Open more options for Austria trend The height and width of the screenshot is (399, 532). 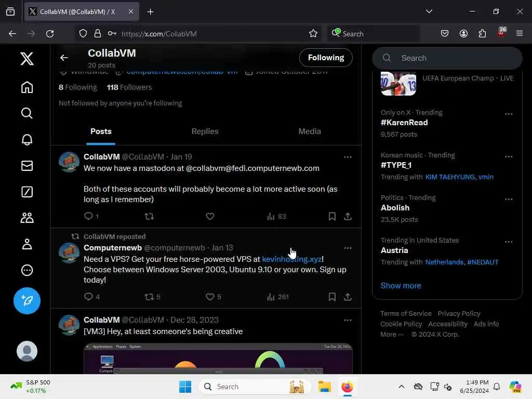point(509,242)
